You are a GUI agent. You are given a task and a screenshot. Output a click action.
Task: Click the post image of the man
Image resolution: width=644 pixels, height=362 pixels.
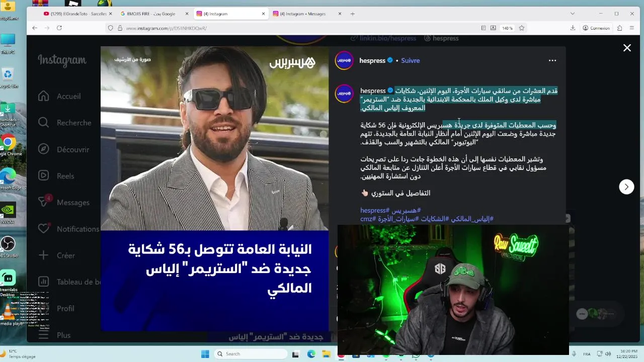pos(214,138)
